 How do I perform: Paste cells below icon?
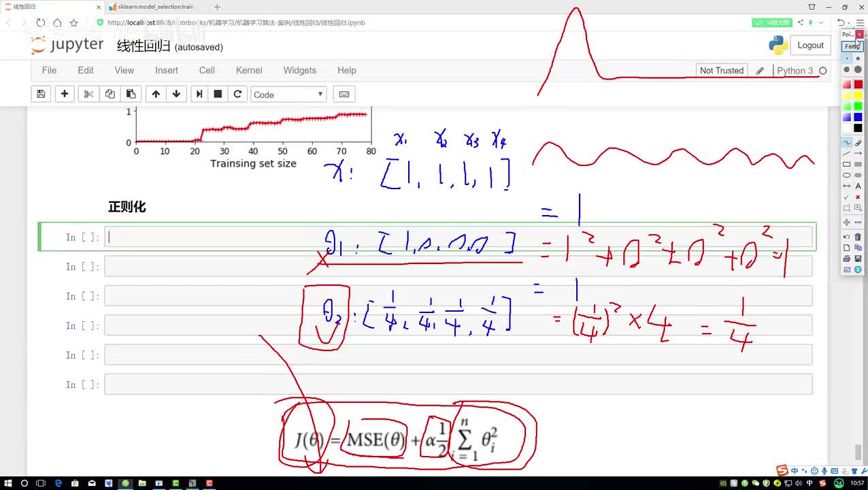click(x=131, y=94)
